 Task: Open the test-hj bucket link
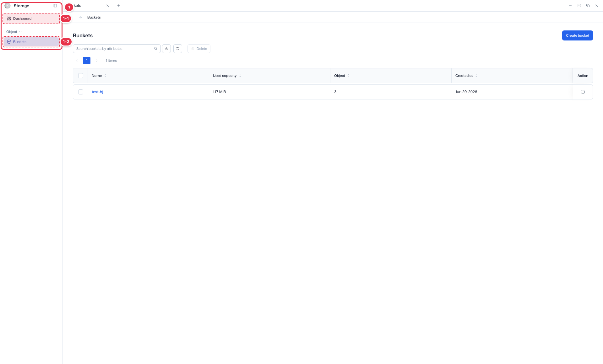click(97, 92)
